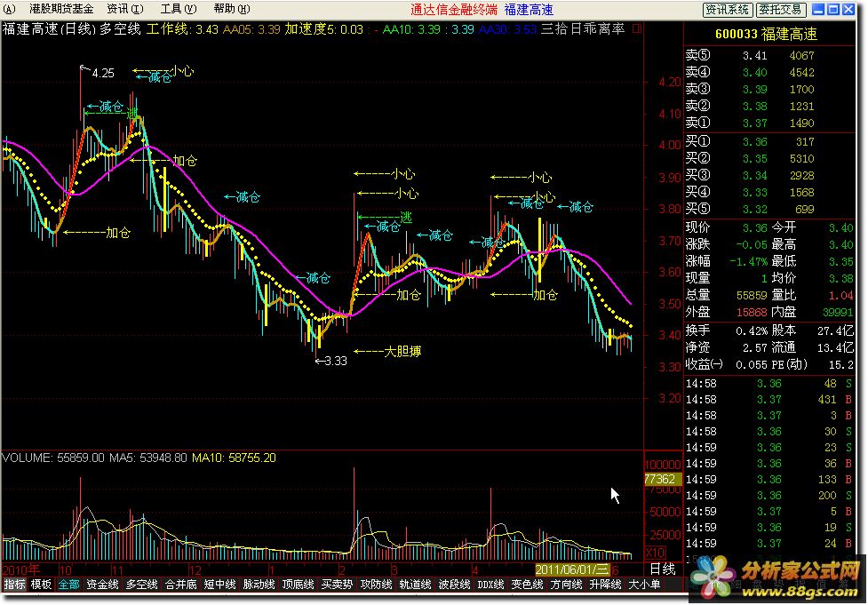Switch to the 攻防线 indicator
The width and height of the screenshot is (868, 605).
point(377,585)
